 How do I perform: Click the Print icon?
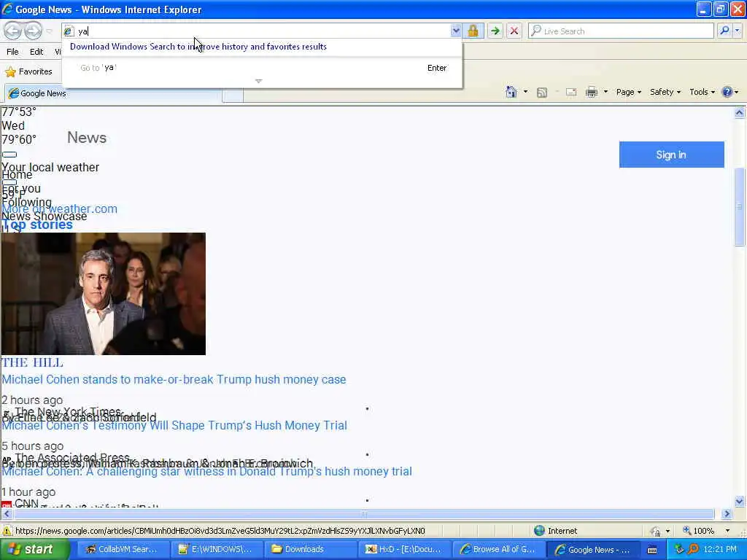591,92
